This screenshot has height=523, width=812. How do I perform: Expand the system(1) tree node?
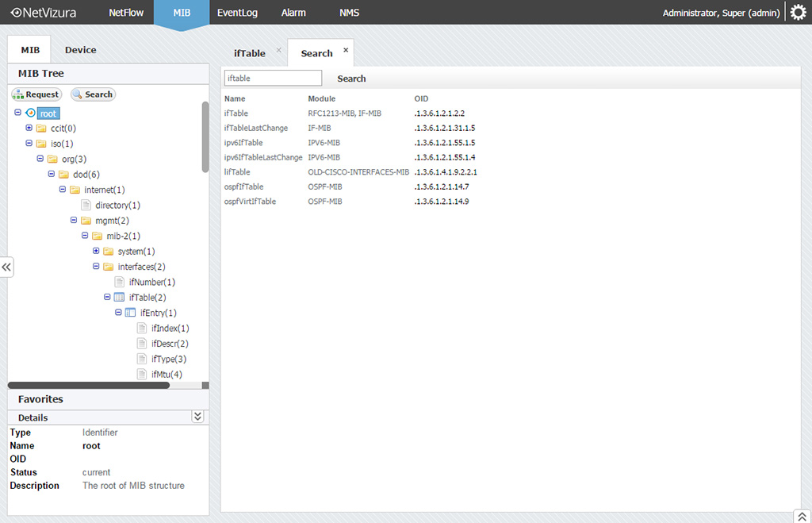(x=96, y=250)
